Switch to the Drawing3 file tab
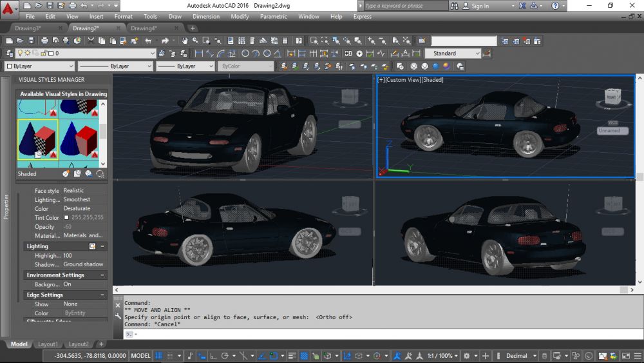The image size is (644, 363). point(28,28)
